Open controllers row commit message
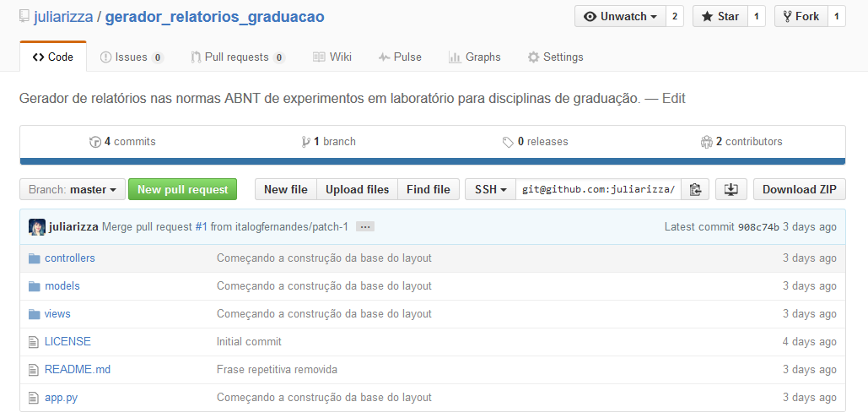The height and width of the screenshot is (418, 868). tap(324, 258)
